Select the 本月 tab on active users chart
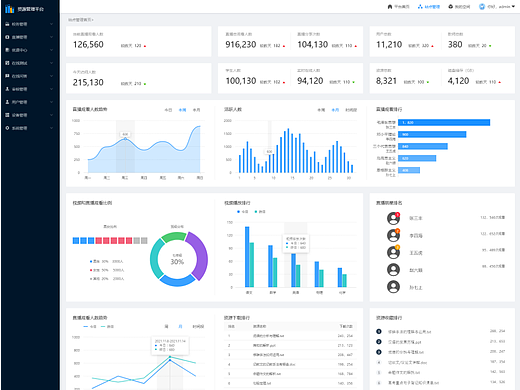 coord(335,110)
